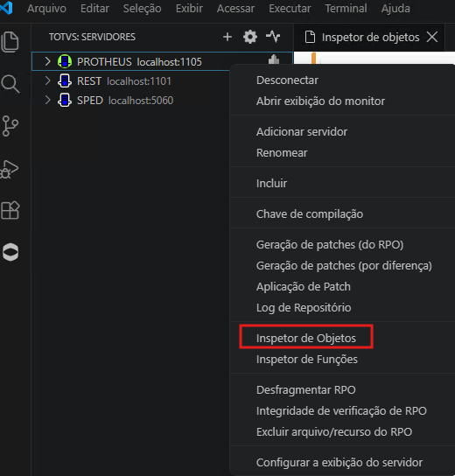The height and width of the screenshot is (476, 455).
Task: Select Desfragmentar RPO
Action: click(x=306, y=389)
